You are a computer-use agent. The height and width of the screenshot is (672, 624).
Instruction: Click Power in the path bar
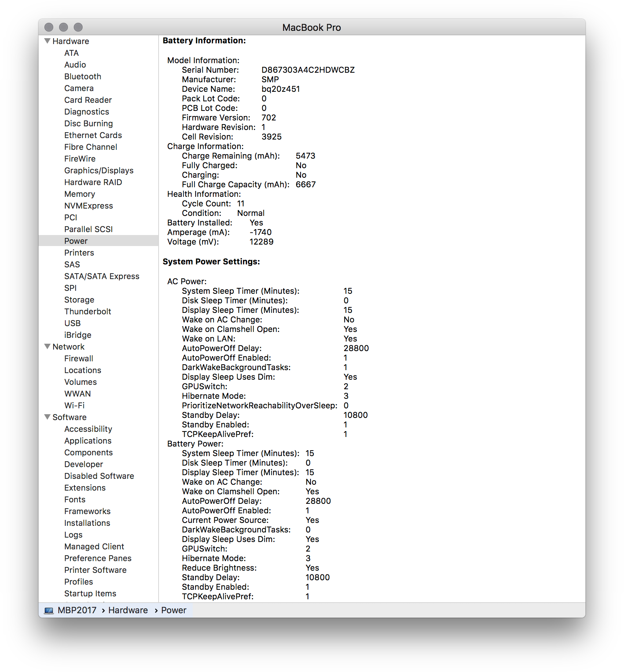[174, 610]
